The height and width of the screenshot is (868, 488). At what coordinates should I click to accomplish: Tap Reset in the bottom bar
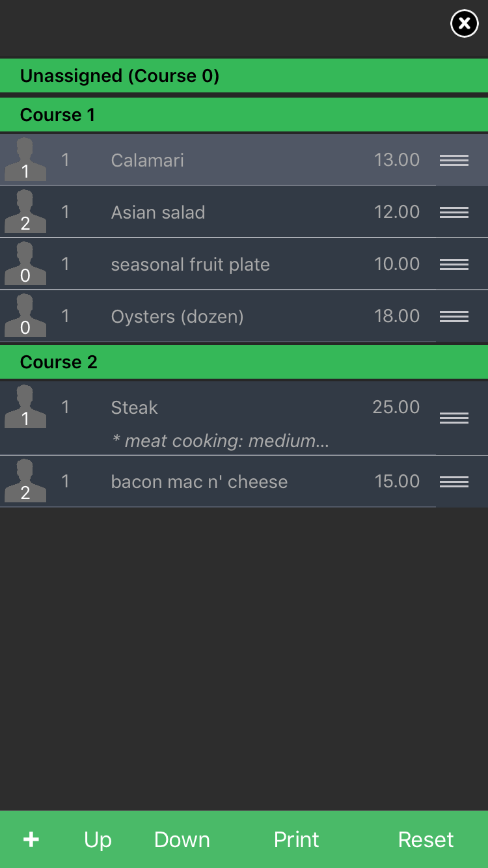pos(426,840)
